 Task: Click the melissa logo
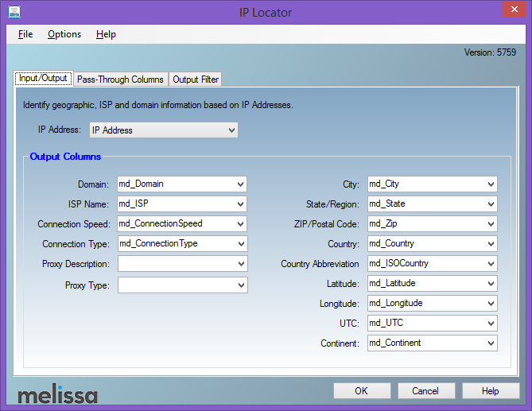click(x=57, y=394)
